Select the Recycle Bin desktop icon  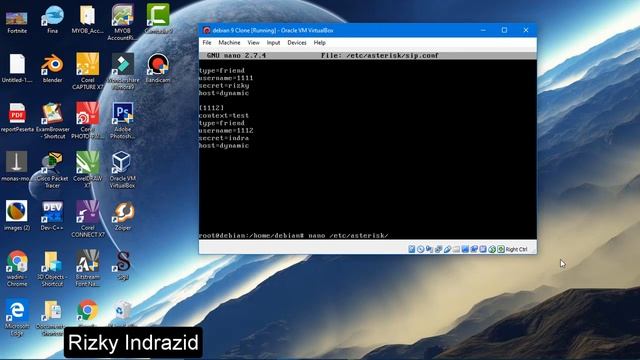[x=122, y=312]
